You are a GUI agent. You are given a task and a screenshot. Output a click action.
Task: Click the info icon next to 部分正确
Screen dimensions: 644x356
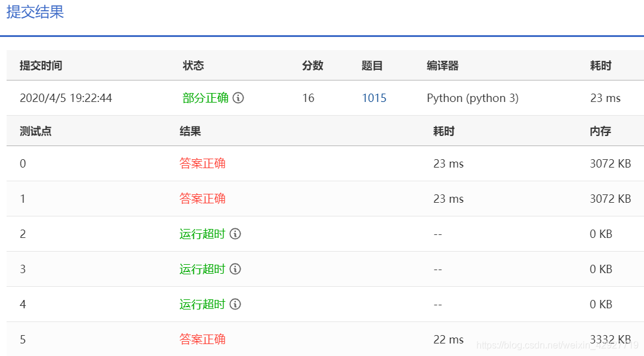click(238, 97)
